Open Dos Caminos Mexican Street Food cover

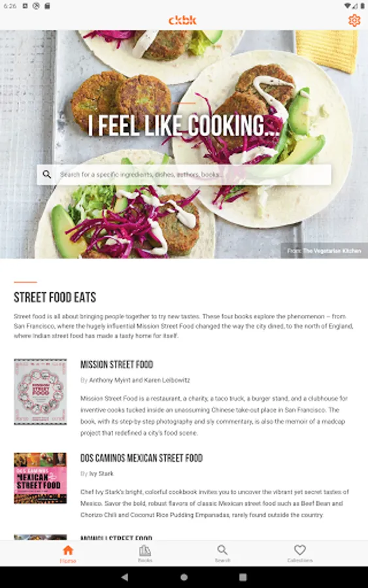tap(41, 478)
